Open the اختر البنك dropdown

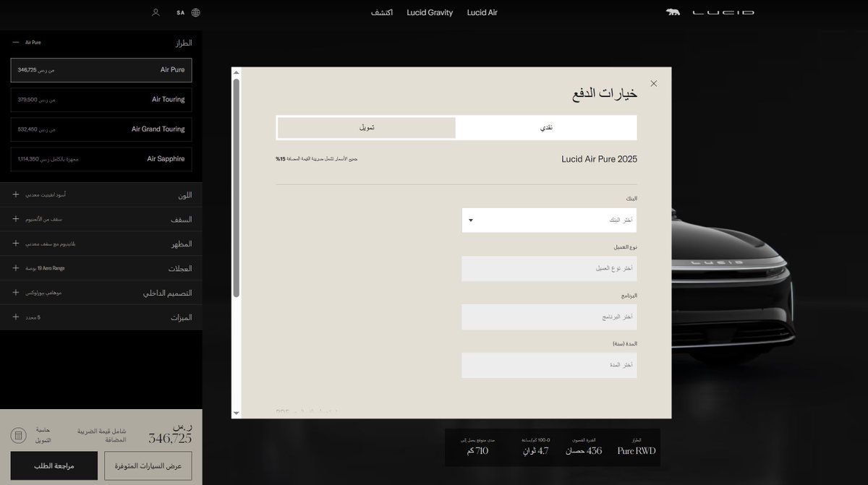pyautogui.click(x=549, y=220)
